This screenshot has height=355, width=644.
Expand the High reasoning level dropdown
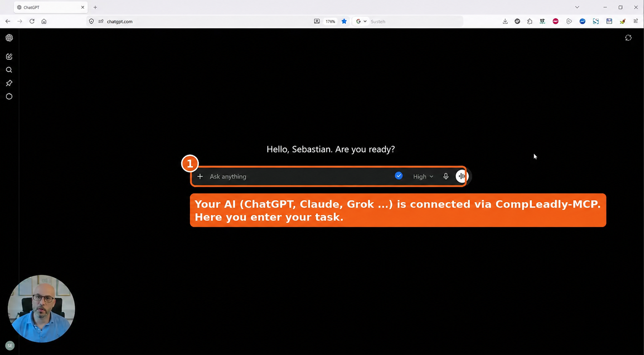(x=423, y=177)
